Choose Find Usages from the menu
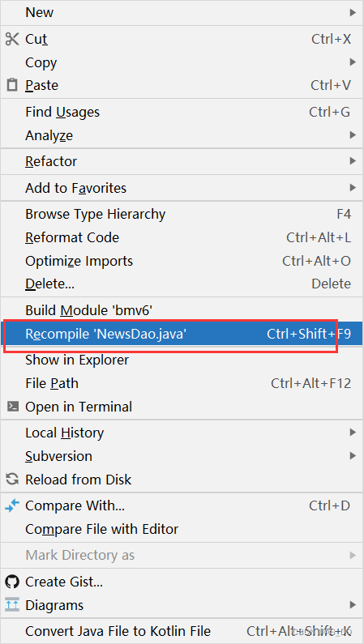The width and height of the screenshot is (364, 644). click(182, 112)
